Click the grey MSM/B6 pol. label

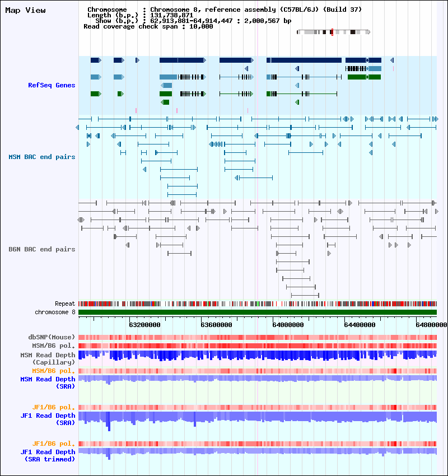pyautogui.click(x=53, y=346)
